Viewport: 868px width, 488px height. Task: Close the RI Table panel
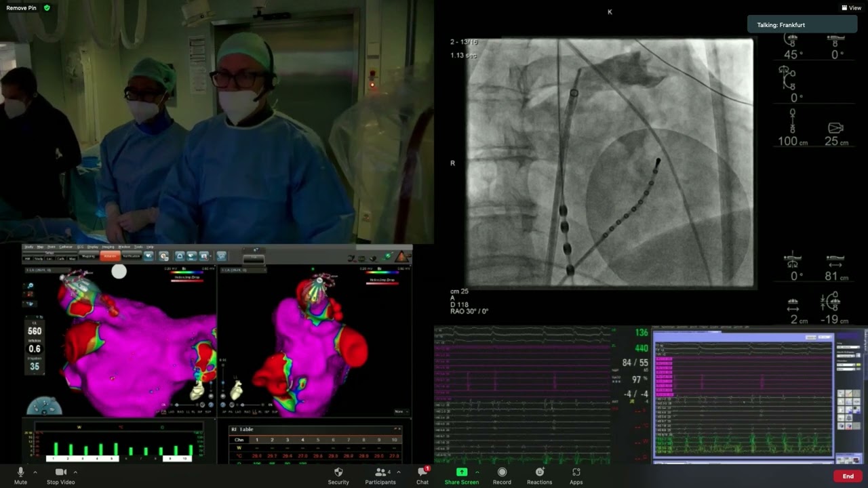point(399,428)
